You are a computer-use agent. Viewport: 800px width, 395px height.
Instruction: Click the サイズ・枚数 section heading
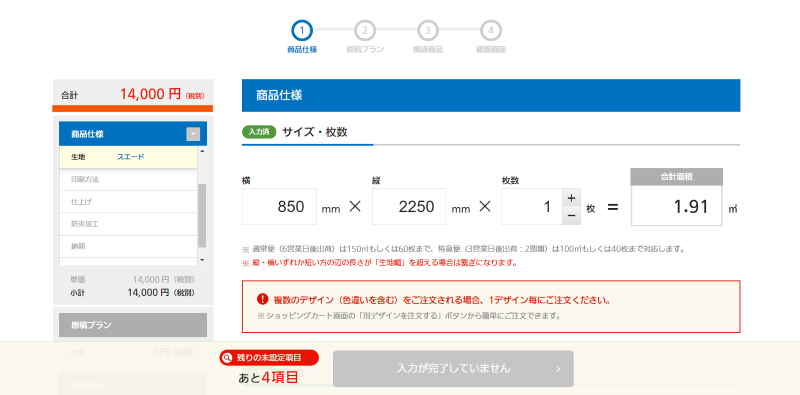click(x=315, y=132)
